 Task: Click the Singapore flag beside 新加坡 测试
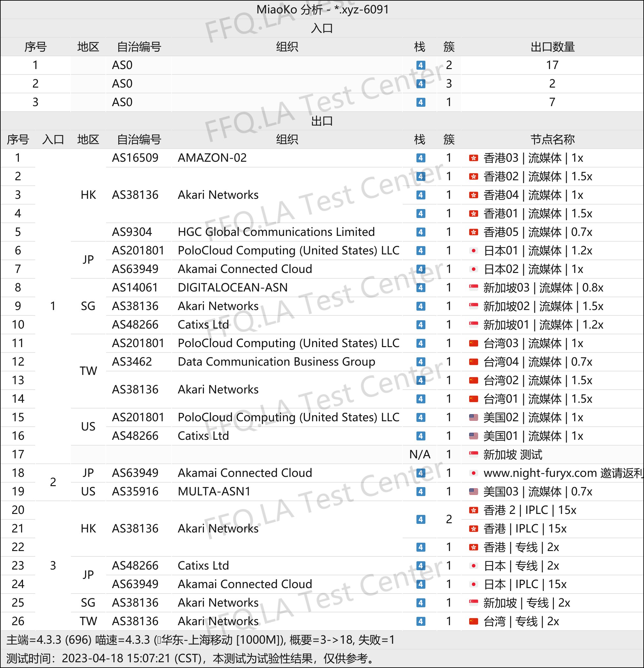(473, 454)
